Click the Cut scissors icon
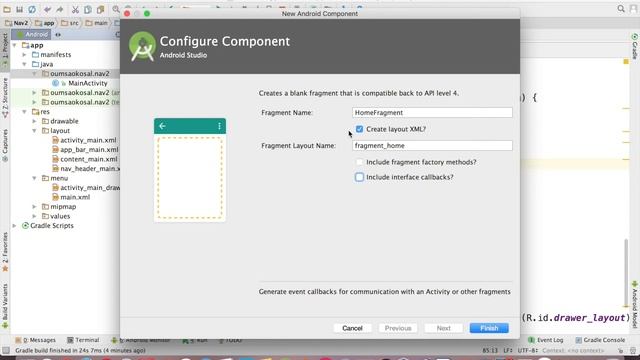 click(75, 9)
